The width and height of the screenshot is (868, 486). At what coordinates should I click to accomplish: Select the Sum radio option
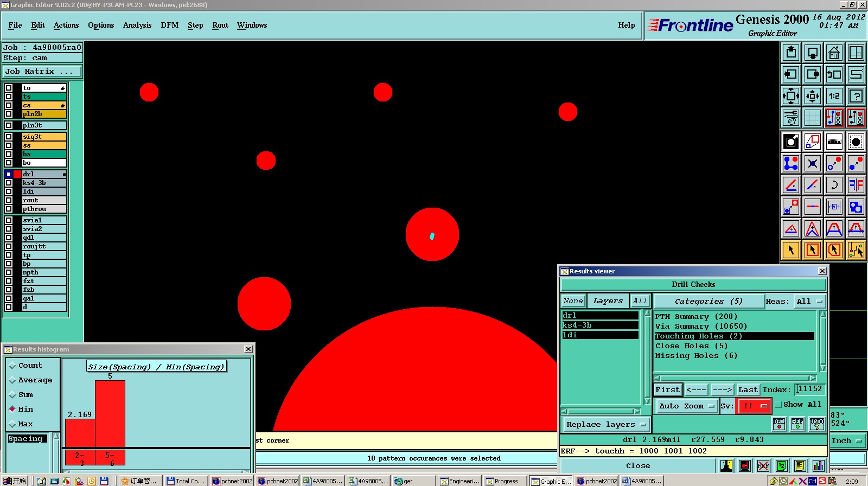pos(21,395)
